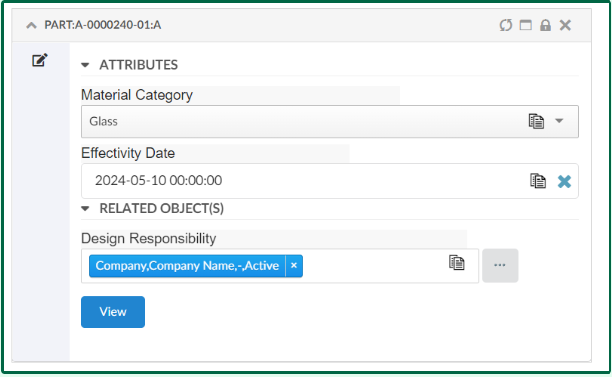The width and height of the screenshot is (612, 377).
Task: Click the Glass combo box field
Action: [x=330, y=121]
